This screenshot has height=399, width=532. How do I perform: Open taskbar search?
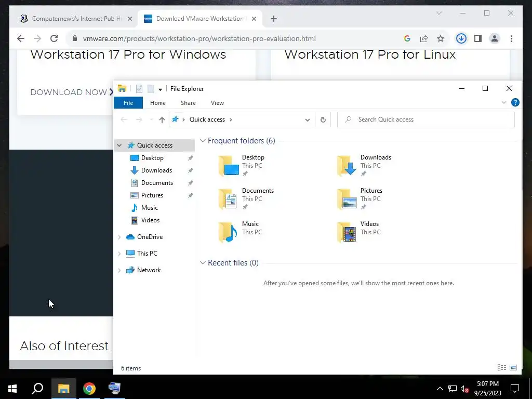37,389
